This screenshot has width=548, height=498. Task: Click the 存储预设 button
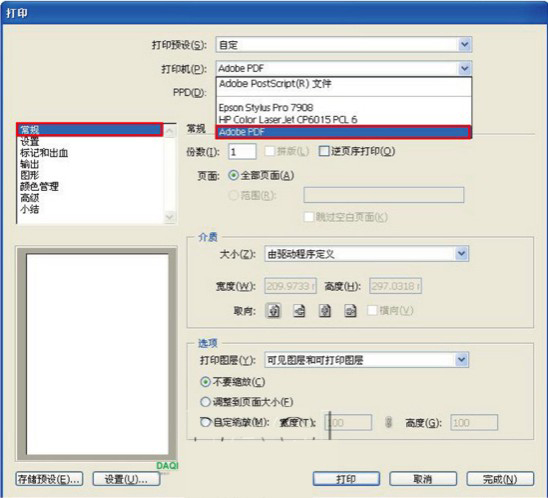tap(49, 479)
